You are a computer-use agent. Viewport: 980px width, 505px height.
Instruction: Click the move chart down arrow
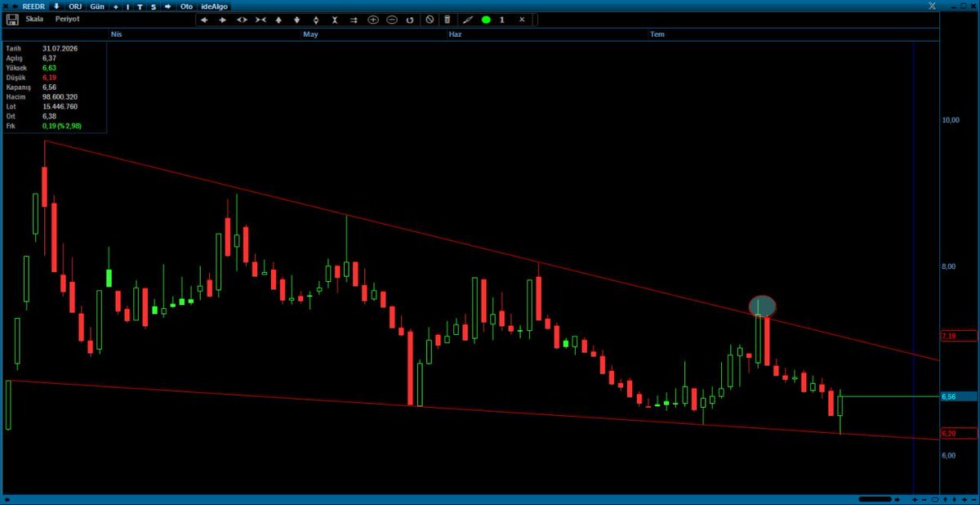coord(296,19)
